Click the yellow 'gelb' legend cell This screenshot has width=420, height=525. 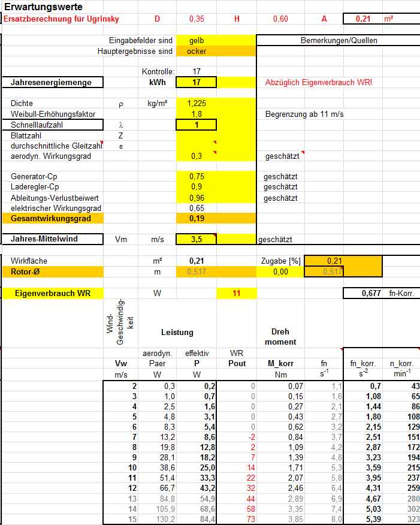click(x=197, y=41)
